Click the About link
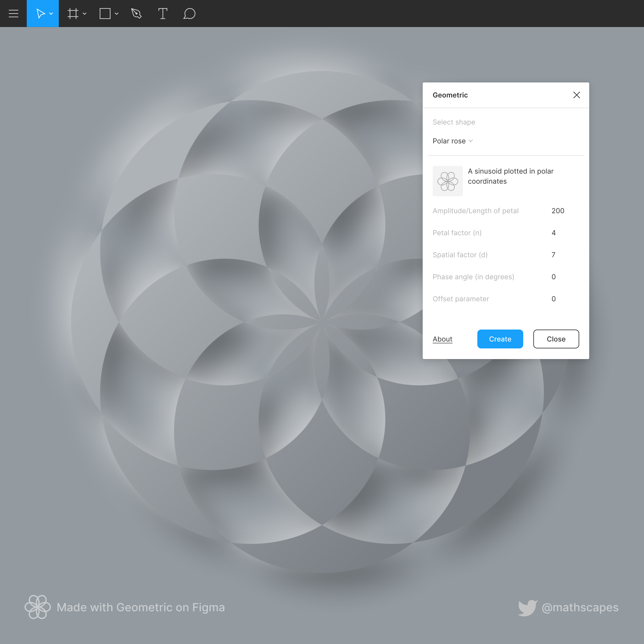Image resolution: width=644 pixels, height=644 pixels. tap(442, 339)
